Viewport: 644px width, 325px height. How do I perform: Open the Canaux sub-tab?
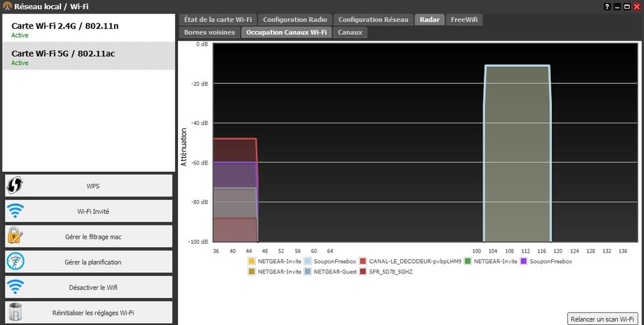[350, 32]
